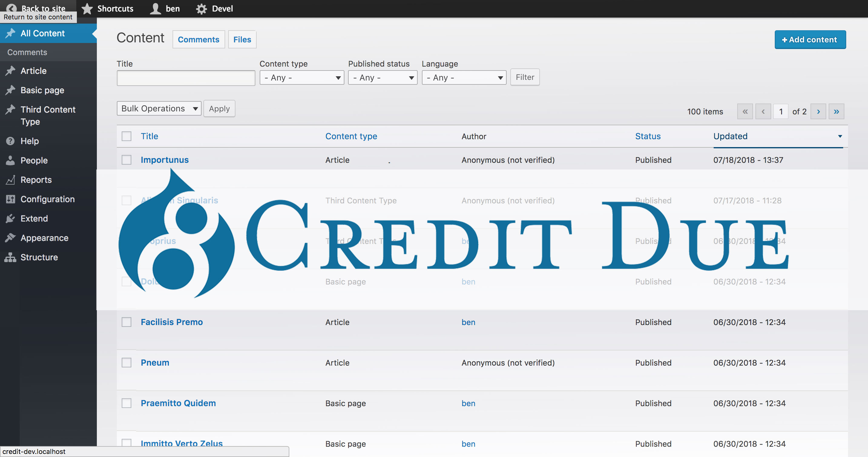Viewport: 868px width, 457px height.
Task: Open the Extend section in sidebar
Action: [x=34, y=219]
